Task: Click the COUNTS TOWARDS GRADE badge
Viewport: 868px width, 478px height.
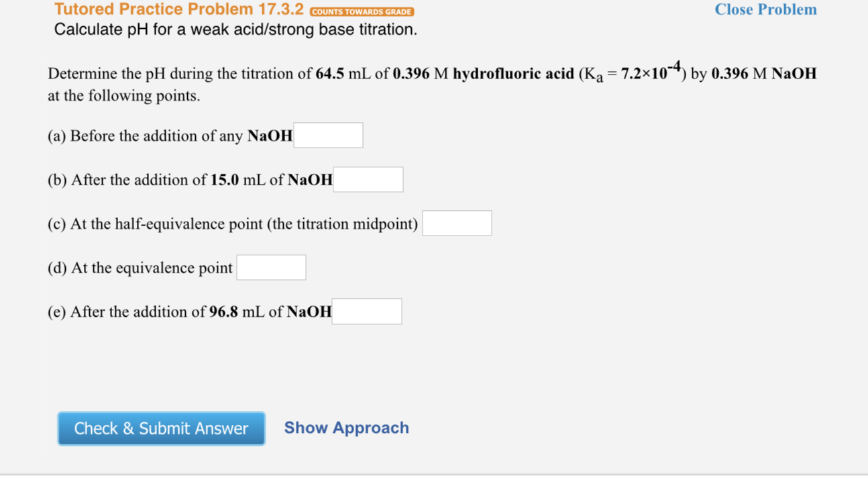Action: click(361, 11)
